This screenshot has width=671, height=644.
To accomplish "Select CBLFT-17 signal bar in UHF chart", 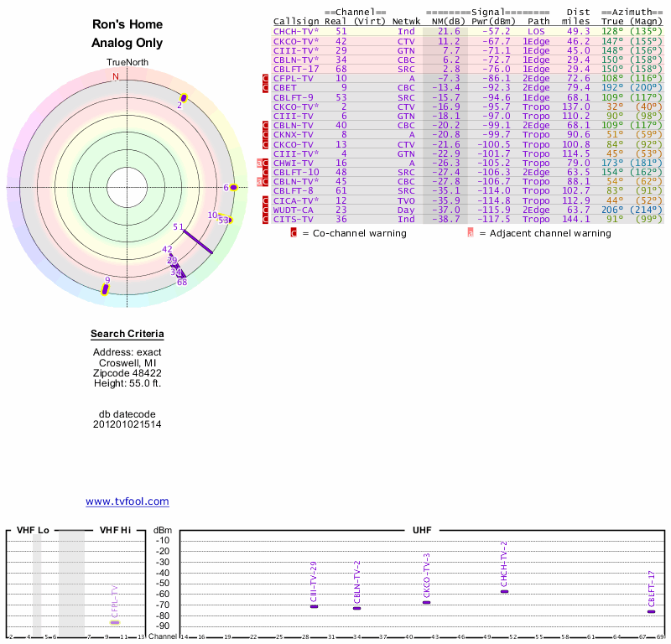I will [x=651, y=611].
